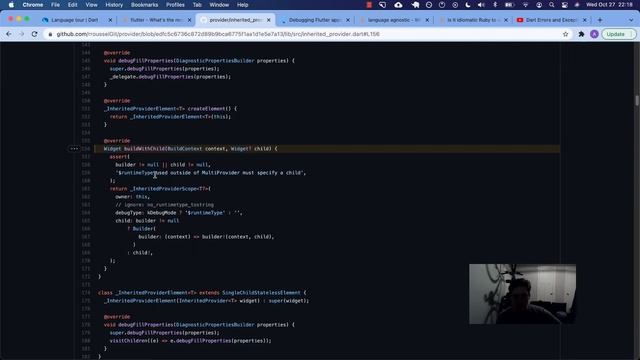Open the Bookmarks menu

coord(144,5)
